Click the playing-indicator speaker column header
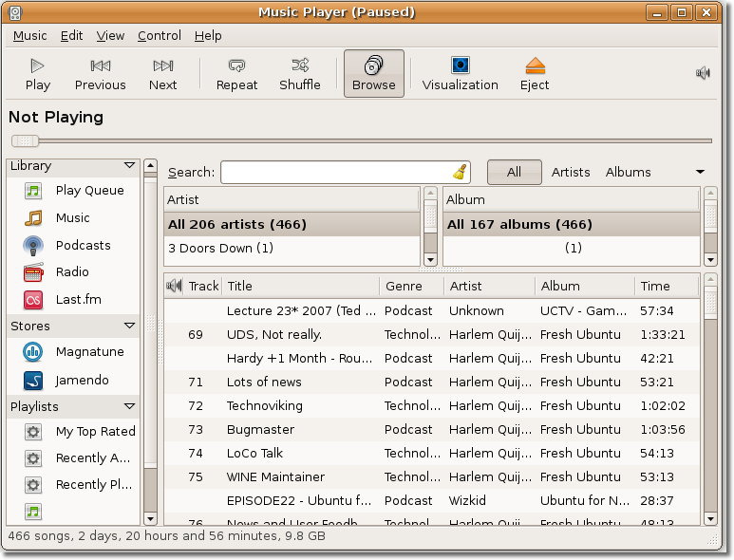 click(175, 286)
